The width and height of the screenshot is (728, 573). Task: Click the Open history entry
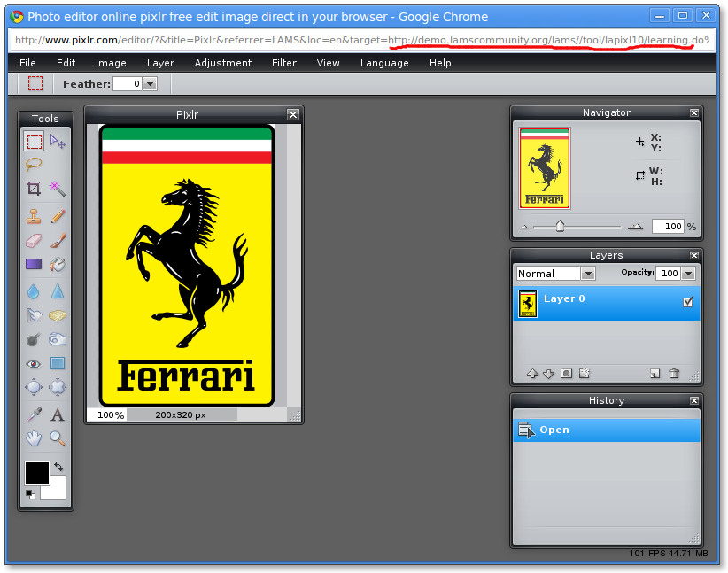point(554,430)
